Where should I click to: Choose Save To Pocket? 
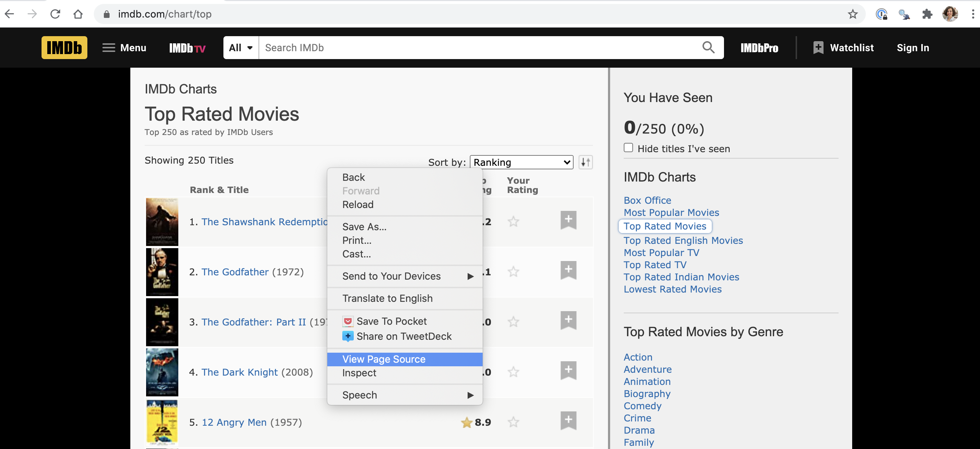tap(405, 322)
